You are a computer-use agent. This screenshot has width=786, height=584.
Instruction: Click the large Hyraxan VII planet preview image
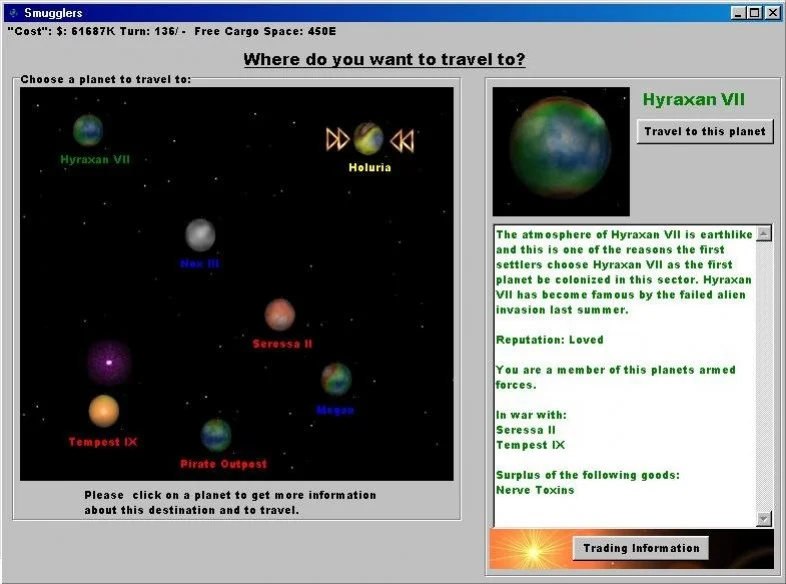tap(561, 151)
